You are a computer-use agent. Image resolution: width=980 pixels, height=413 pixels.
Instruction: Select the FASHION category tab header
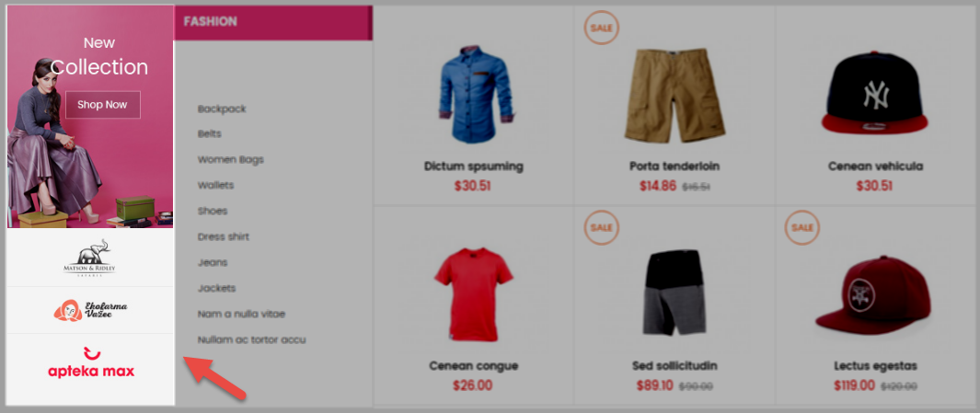(273, 22)
